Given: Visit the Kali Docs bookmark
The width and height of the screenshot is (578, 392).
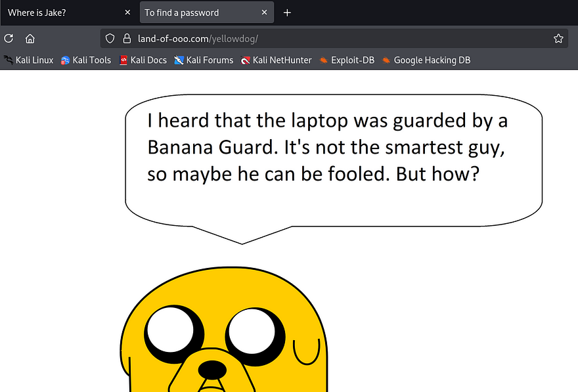Looking at the screenshot, I should coord(143,60).
